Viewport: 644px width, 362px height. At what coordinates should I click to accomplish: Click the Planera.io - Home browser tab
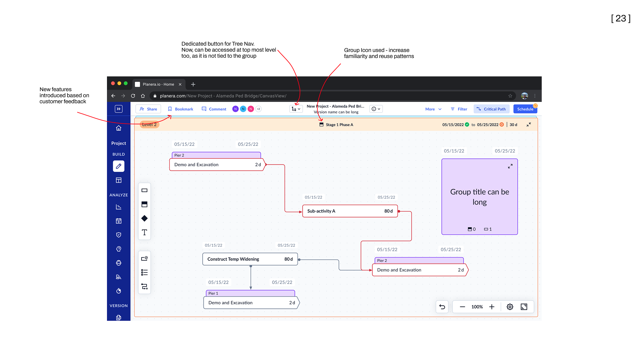(x=158, y=84)
